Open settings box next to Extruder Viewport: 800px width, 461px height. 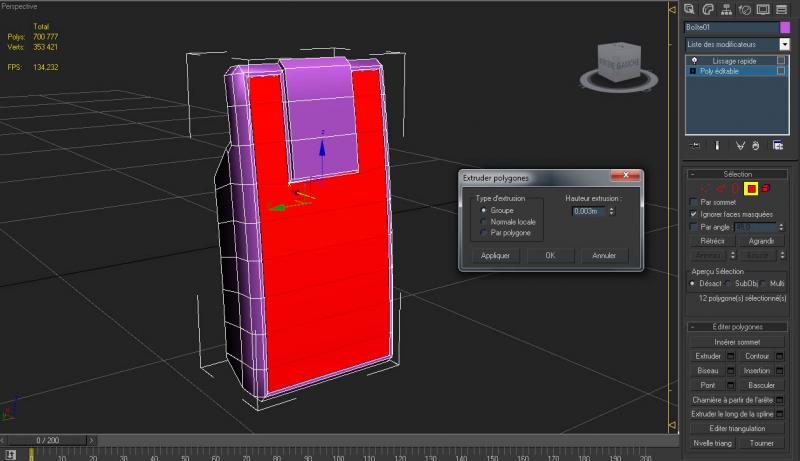click(731, 356)
